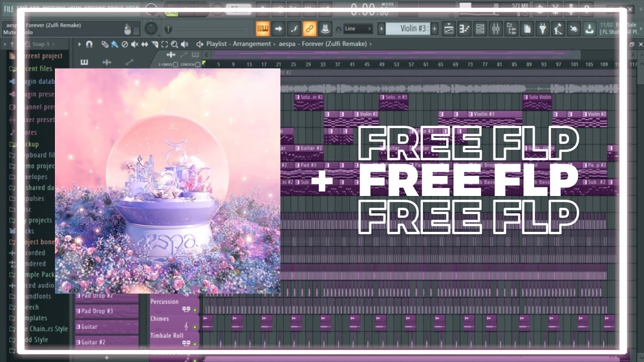
Task: Click the stamp hat icon beside link button
Action: point(325,29)
